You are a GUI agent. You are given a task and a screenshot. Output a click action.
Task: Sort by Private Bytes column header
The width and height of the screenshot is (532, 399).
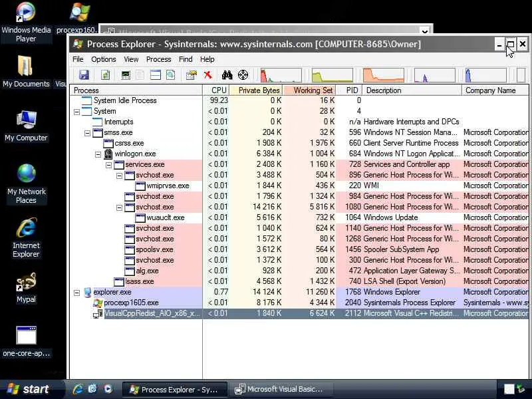pos(256,90)
